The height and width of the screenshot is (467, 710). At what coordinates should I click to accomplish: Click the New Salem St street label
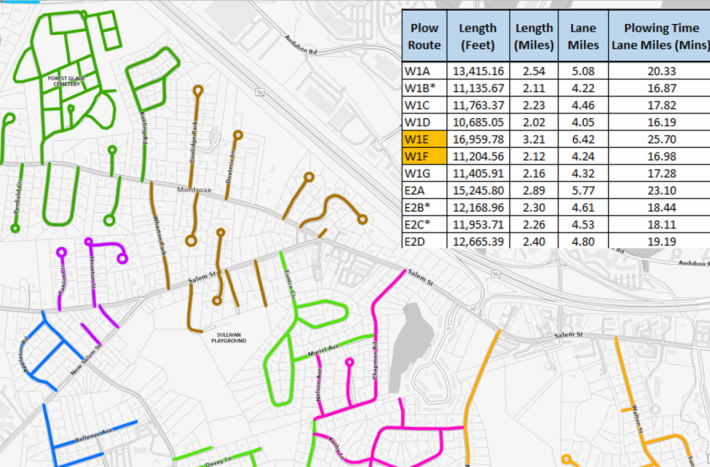tap(86, 359)
